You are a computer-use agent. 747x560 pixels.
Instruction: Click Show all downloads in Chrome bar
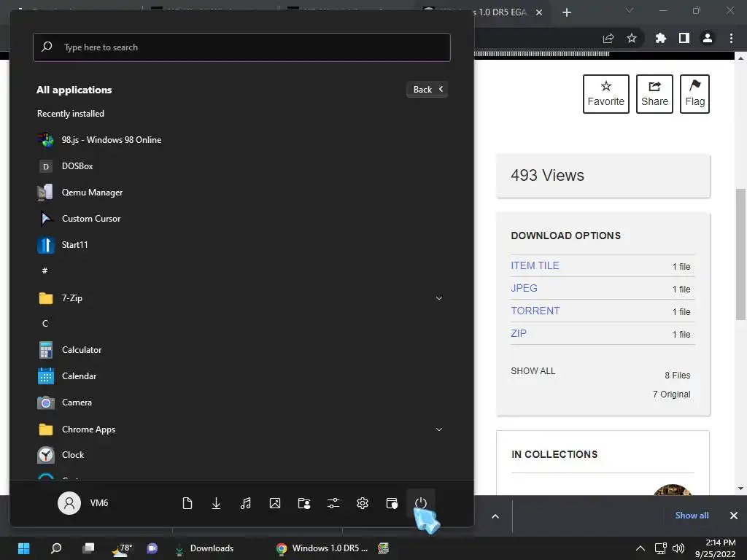click(x=692, y=516)
